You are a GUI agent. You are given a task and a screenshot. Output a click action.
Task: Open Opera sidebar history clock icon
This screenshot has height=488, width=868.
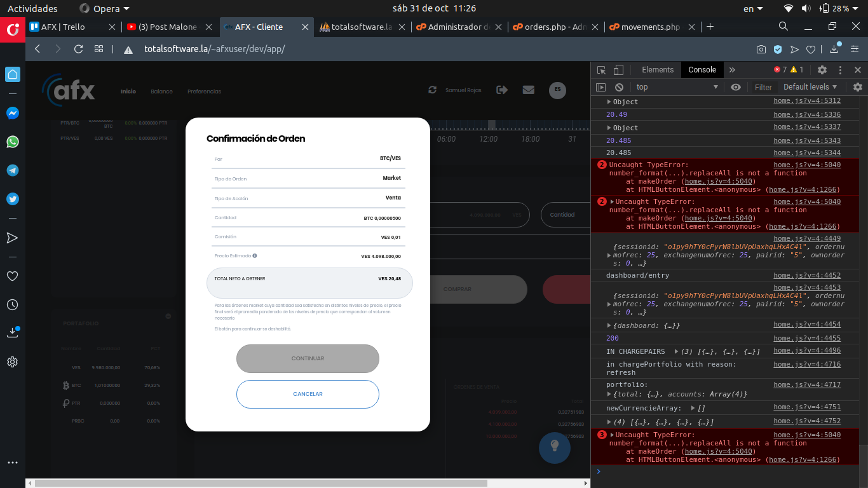click(x=13, y=305)
